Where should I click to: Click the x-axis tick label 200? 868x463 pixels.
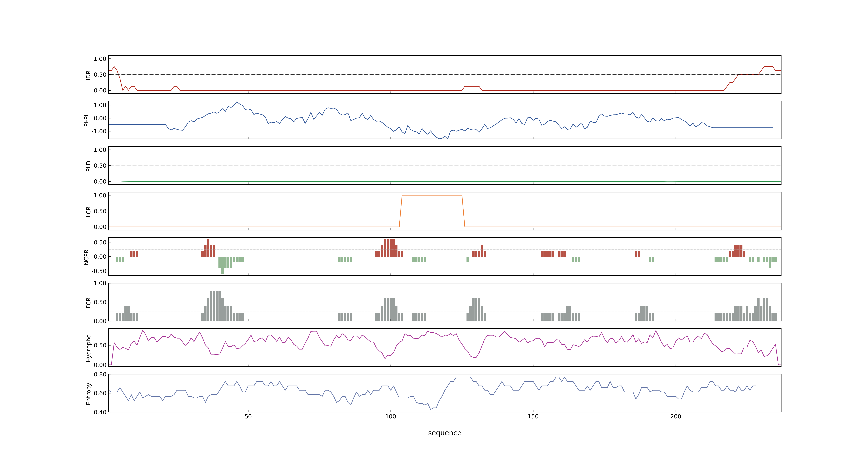point(676,416)
